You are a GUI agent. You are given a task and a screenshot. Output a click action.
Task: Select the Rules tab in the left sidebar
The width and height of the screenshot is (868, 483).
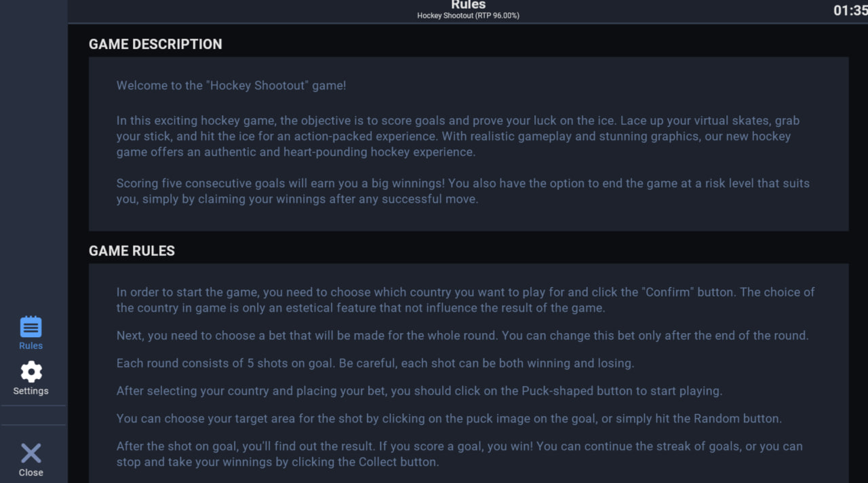[x=31, y=332]
